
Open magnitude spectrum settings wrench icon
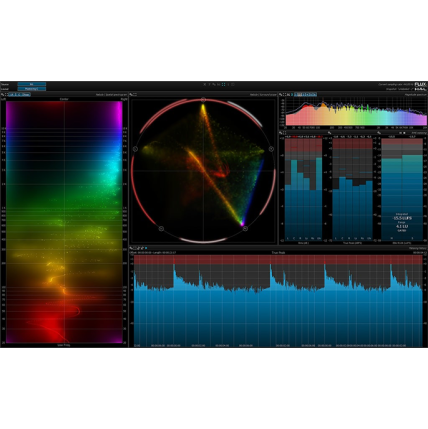[281, 95]
